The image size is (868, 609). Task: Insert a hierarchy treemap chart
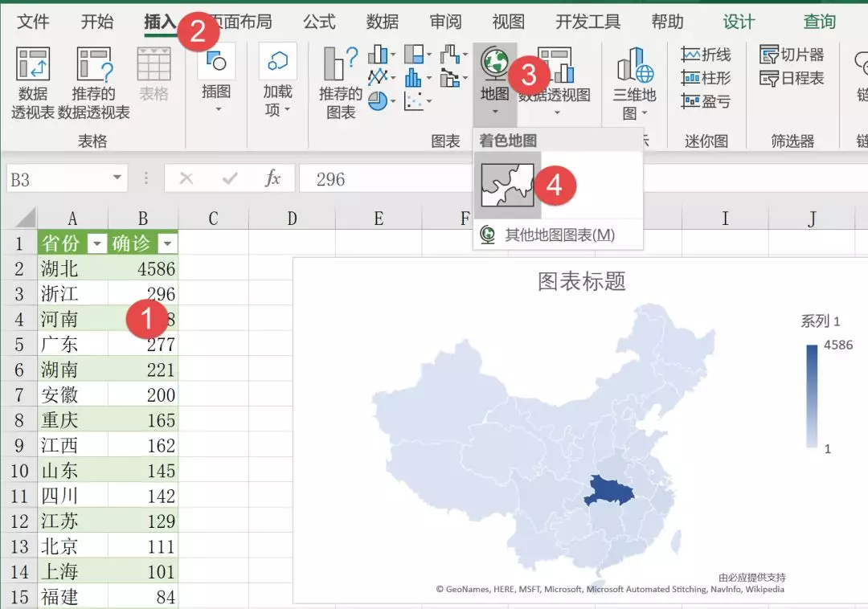[414, 54]
